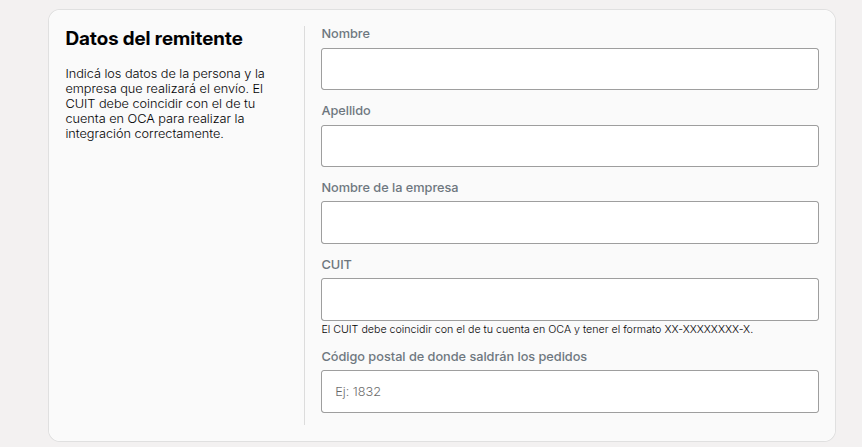Click the empty CUIT input field
The height and width of the screenshot is (447, 862).
point(570,300)
